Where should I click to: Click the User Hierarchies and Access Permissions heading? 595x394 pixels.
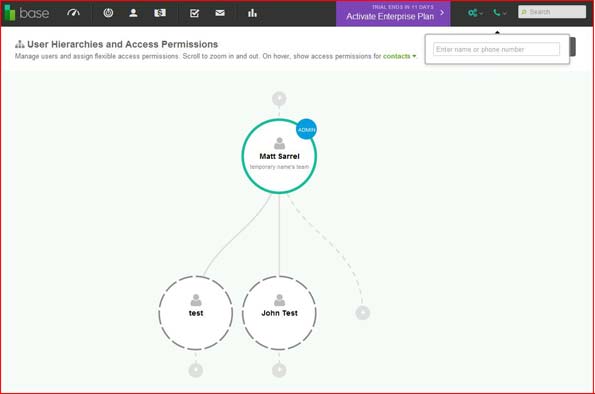(x=122, y=44)
